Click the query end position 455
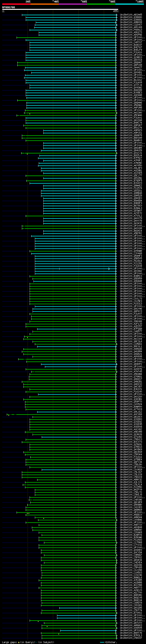146x644 pixels. tap(115, 11)
